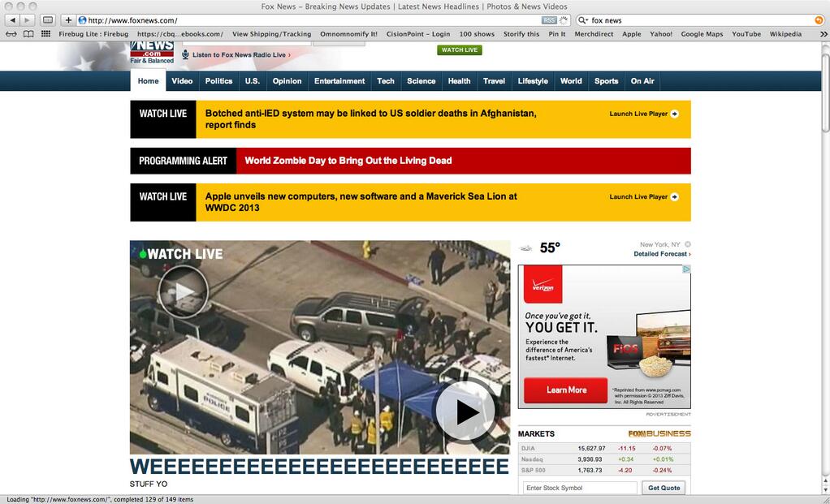Viewport: 830px width, 504px height.
Task: Go back with Safari back arrow
Action: 13,20
